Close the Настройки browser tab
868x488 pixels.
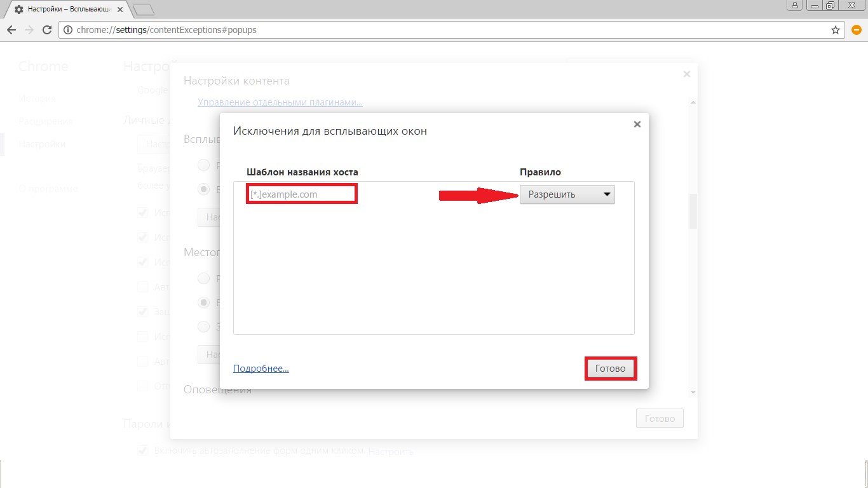coord(120,10)
